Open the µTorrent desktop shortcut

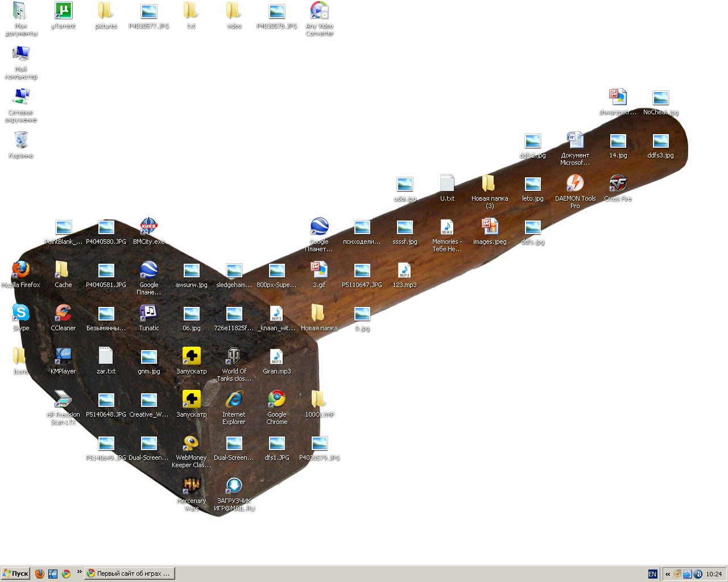[63, 16]
